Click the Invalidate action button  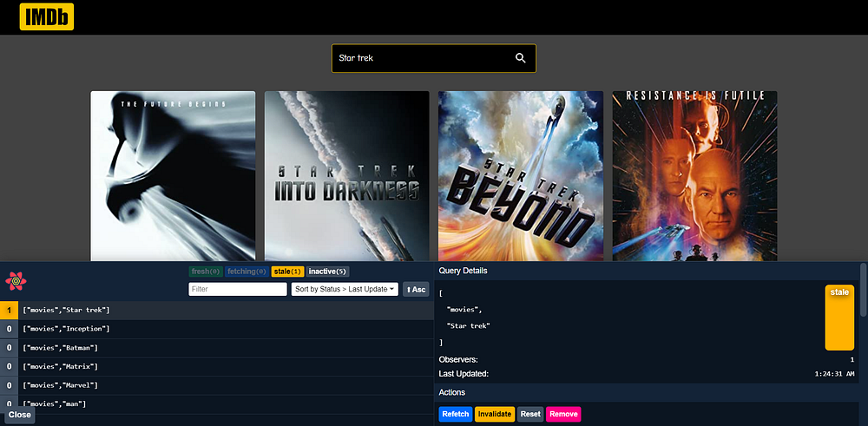(x=495, y=414)
